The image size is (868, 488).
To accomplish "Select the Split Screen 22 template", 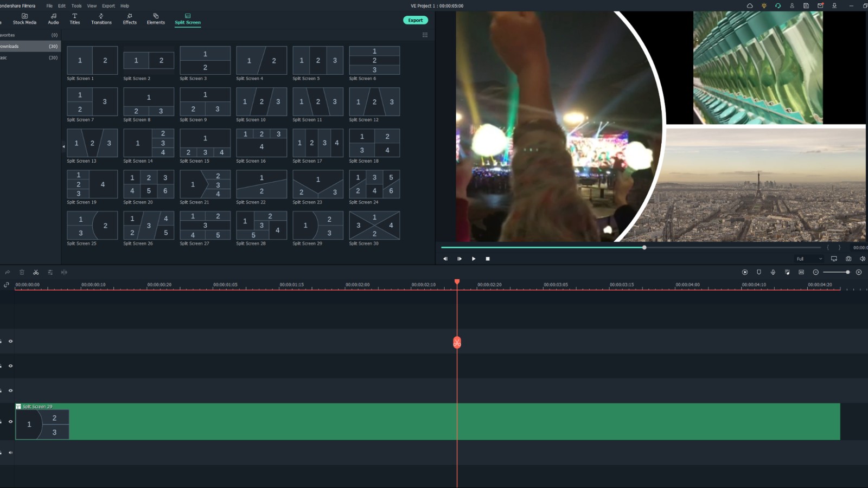I will click(x=261, y=184).
